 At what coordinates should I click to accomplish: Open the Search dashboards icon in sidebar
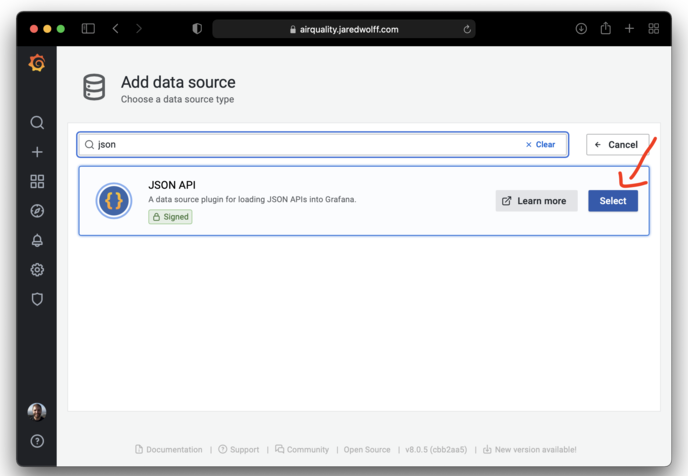(37, 123)
